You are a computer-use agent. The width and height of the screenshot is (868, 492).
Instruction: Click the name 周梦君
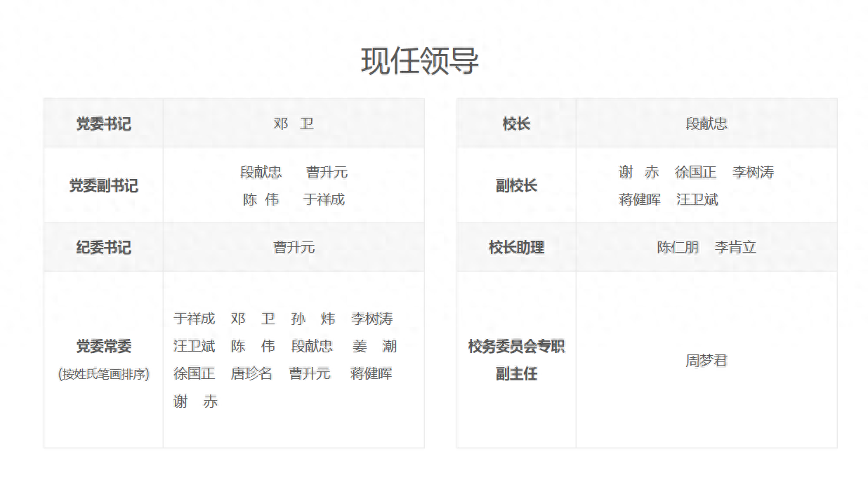pyautogui.click(x=706, y=361)
